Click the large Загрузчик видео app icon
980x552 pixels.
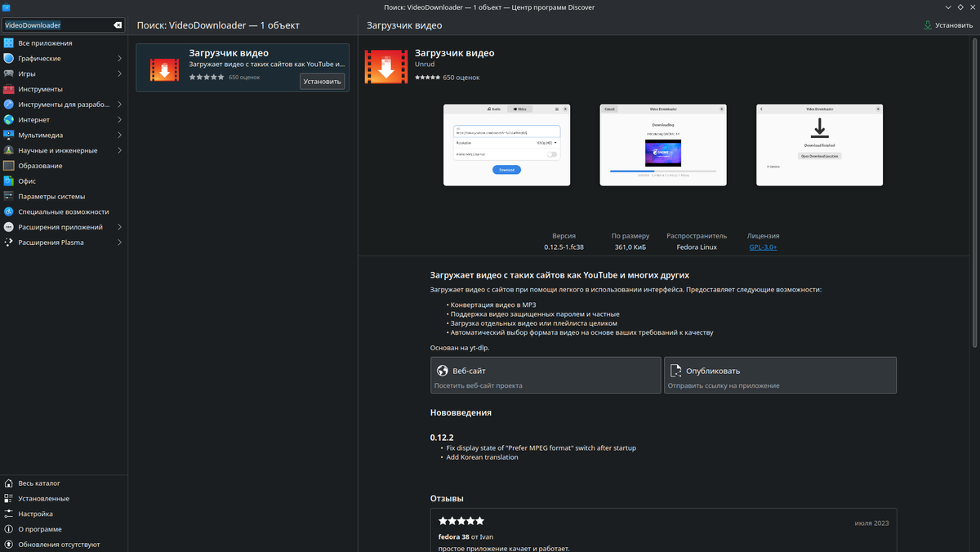pyautogui.click(x=386, y=68)
